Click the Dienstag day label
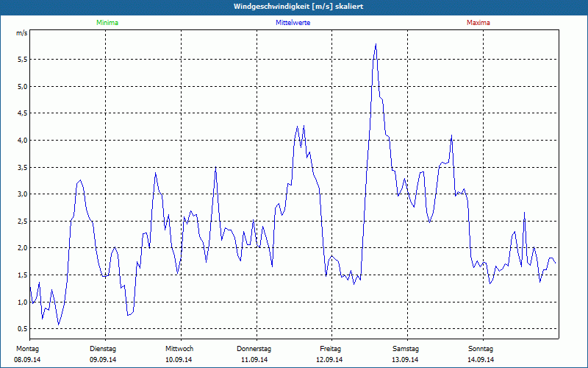Image resolution: width=588 pixels, height=368 pixels. coord(103,349)
